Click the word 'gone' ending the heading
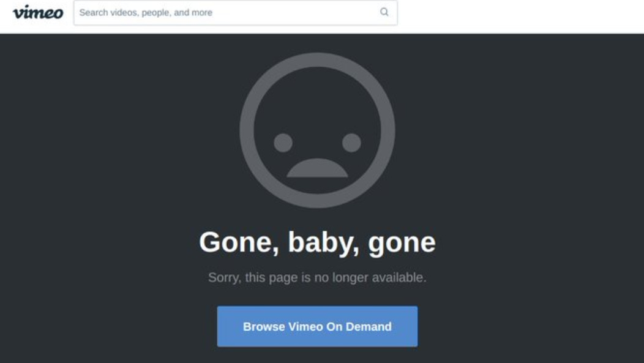This screenshot has height=363, width=644. point(402,244)
